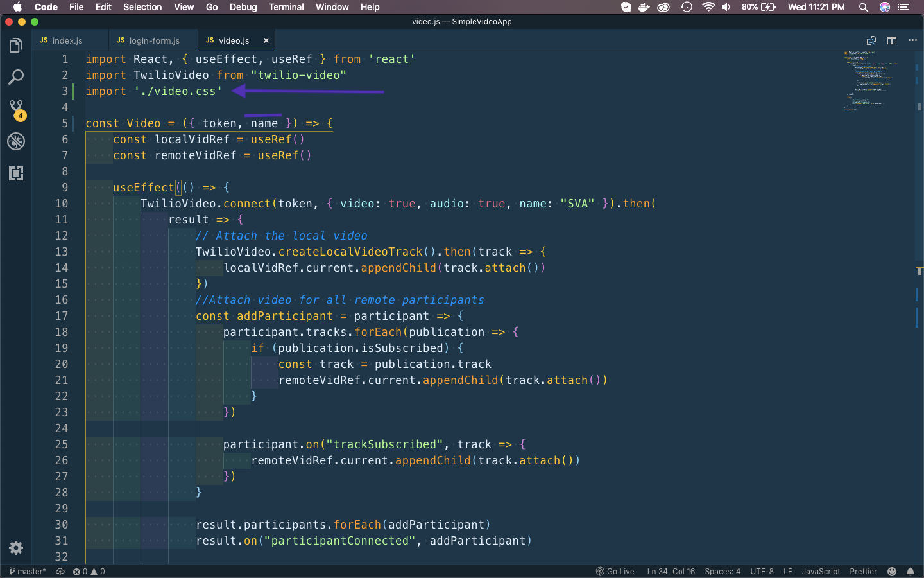Open the Wi-Fi menu
Viewport: 924px width, 578px height.
point(708,7)
